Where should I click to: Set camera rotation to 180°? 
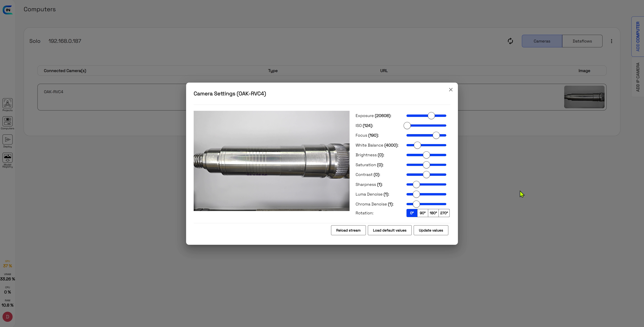(x=433, y=213)
